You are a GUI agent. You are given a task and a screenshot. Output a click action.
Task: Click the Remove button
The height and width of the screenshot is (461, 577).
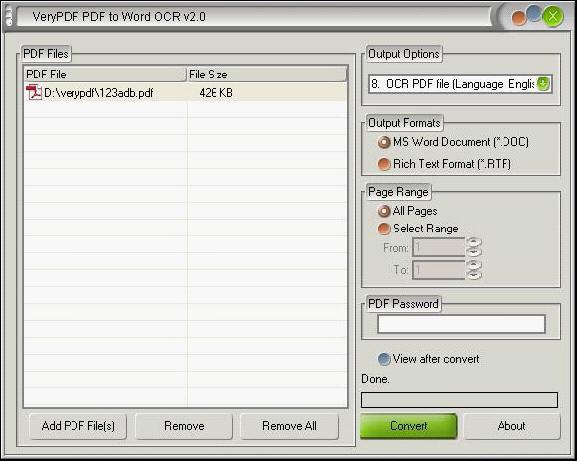coord(184,426)
